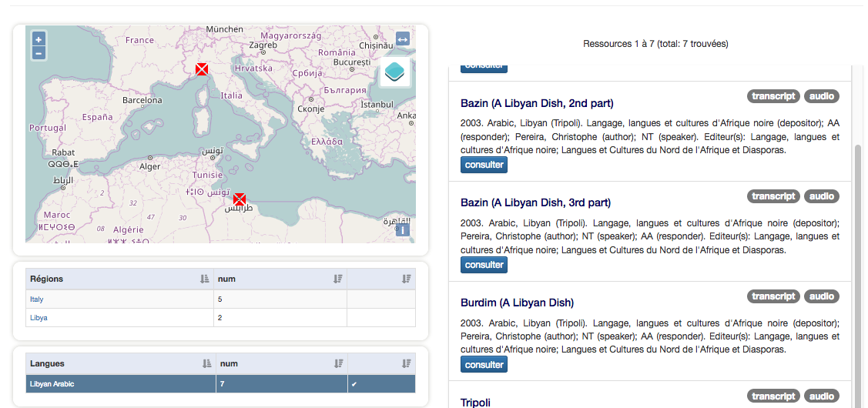The height and width of the screenshot is (408, 868).
Task: Select the Libyan Arabic language row
Action: tap(52, 383)
